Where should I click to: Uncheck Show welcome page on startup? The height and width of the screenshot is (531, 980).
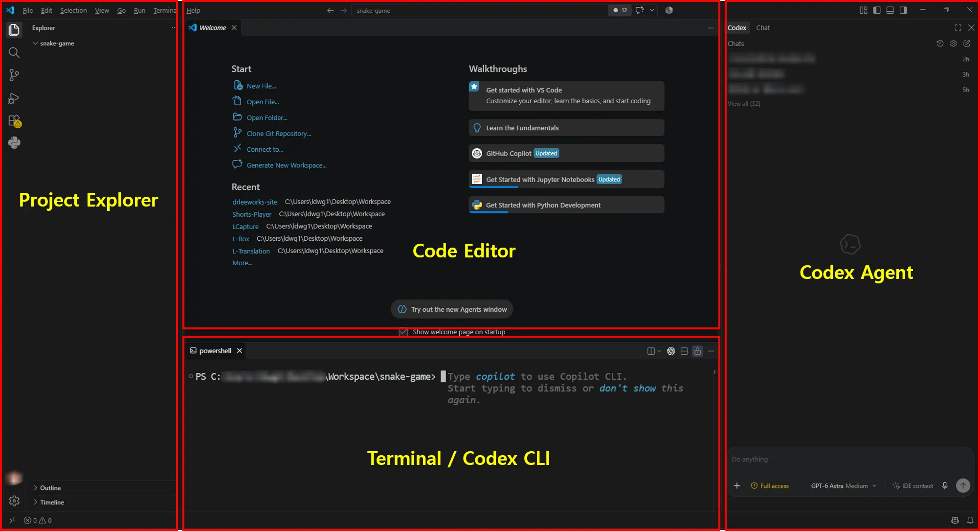(x=403, y=332)
